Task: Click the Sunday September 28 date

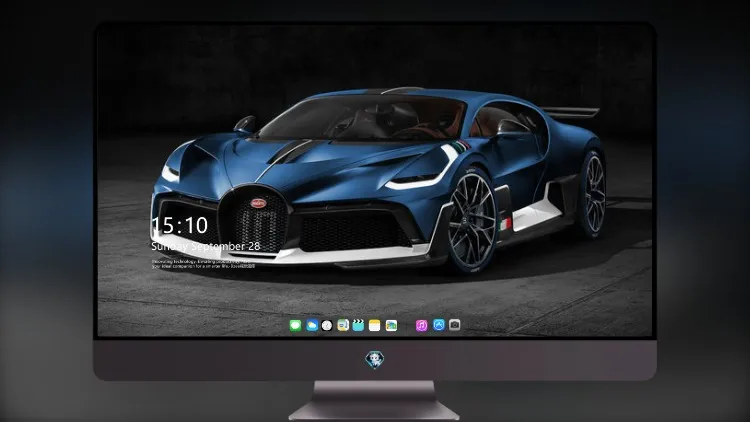Action: click(206, 246)
